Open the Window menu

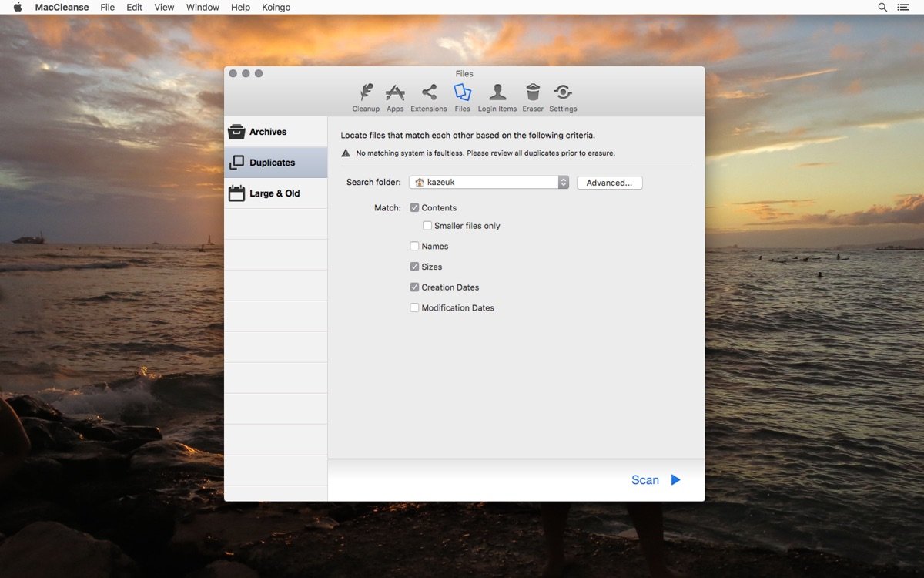pos(202,7)
